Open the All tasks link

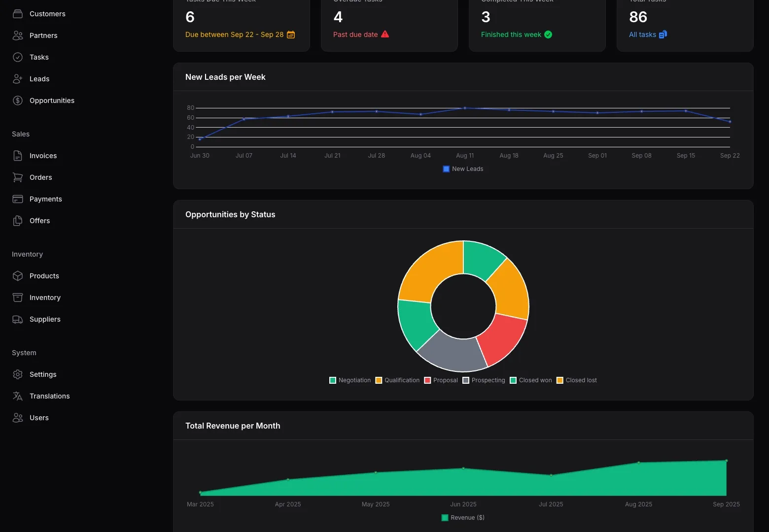pyautogui.click(x=643, y=34)
